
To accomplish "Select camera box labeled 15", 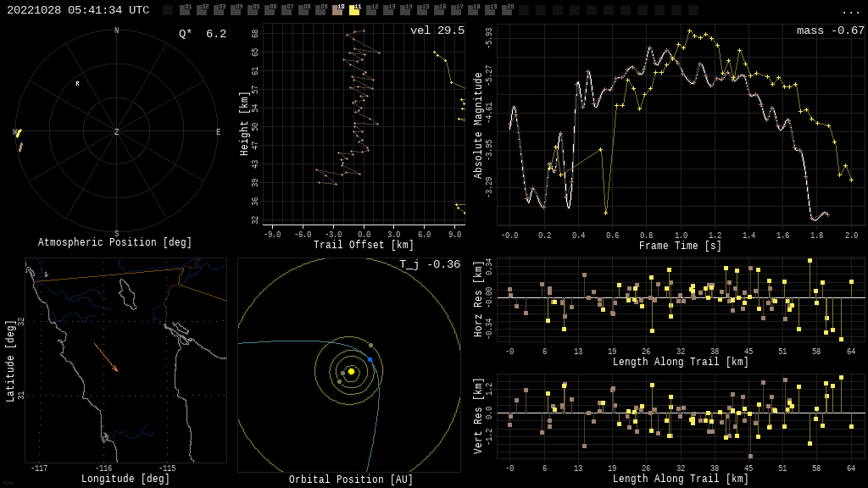I will pyautogui.click(x=422, y=10).
